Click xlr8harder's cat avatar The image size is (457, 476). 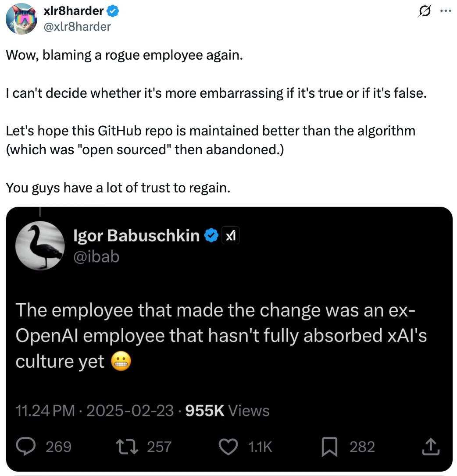[21, 19]
